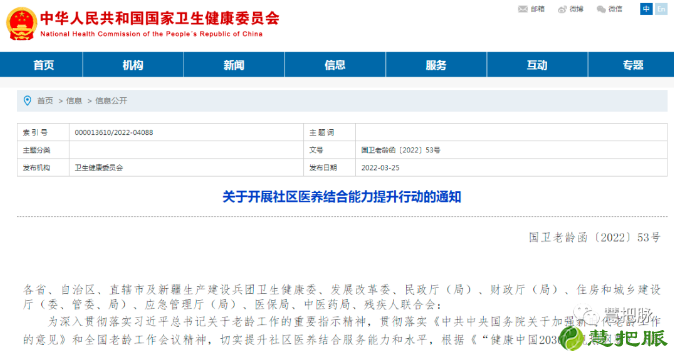Open the 专题 navigation menu
Viewport: 674px width, 361px height.
[633, 65]
